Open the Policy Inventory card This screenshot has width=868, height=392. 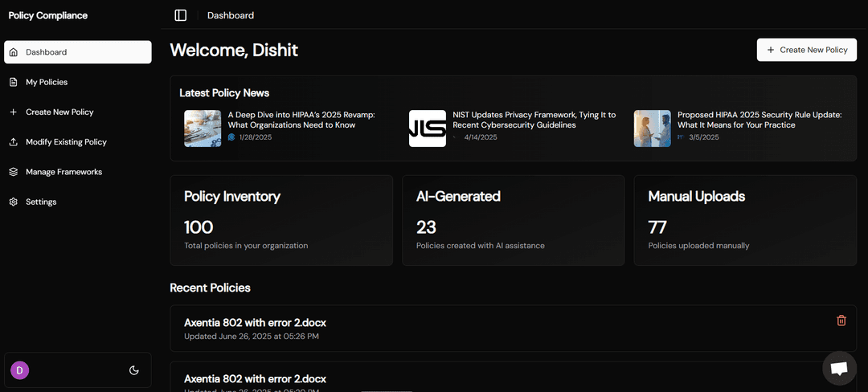281,220
